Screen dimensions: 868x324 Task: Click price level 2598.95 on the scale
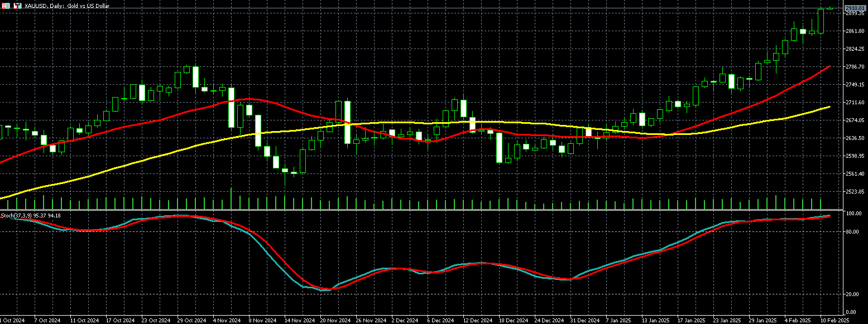pos(855,156)
